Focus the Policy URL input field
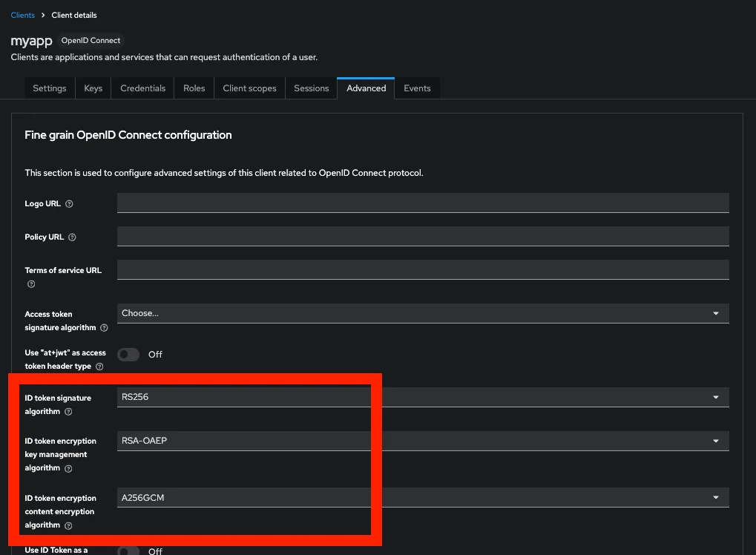This screenshot has width=756, height=555. click(423, 237)
